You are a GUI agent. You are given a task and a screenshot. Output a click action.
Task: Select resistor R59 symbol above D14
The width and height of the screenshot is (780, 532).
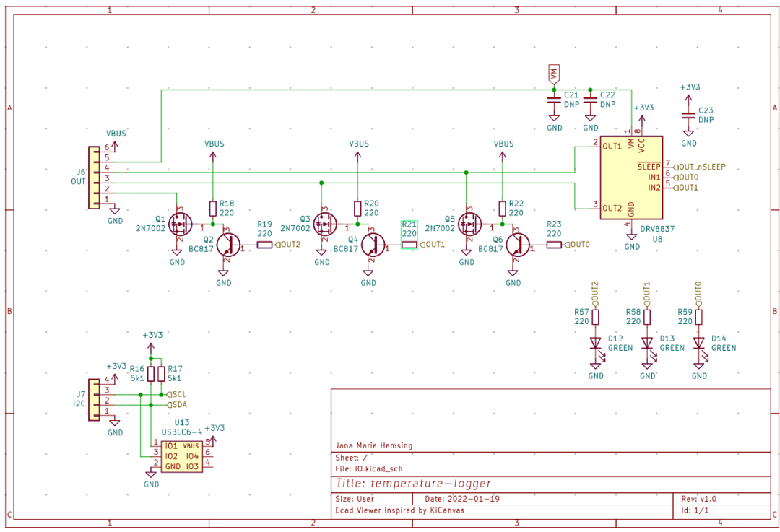(x=699, y=317)
